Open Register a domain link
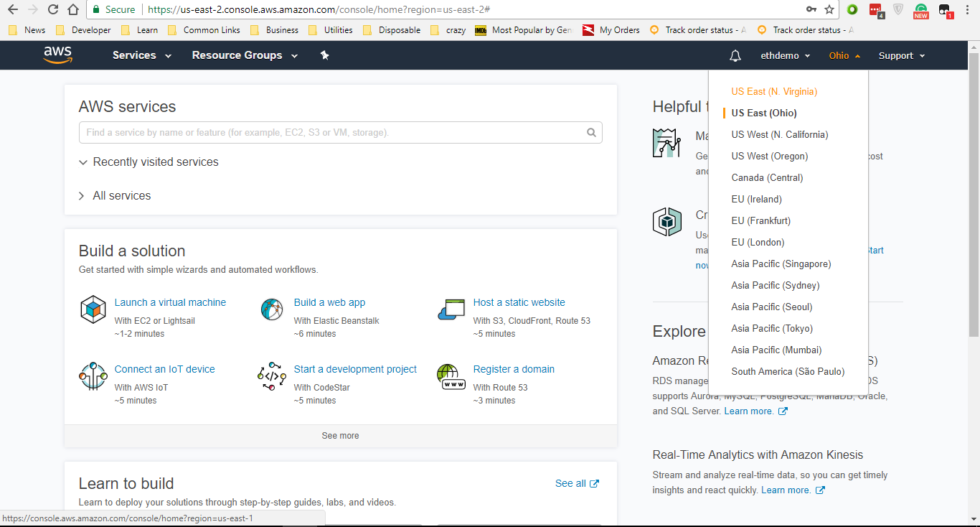 click(514, 369)
